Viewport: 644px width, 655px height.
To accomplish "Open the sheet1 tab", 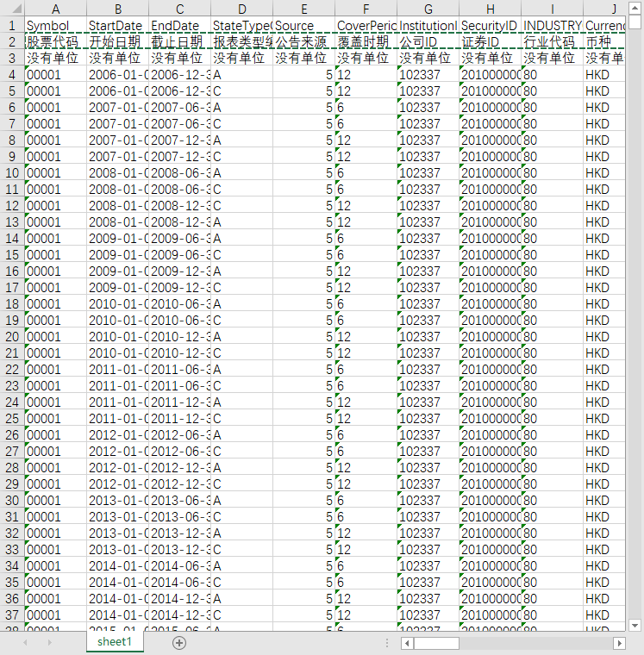I will pos(115,641).
